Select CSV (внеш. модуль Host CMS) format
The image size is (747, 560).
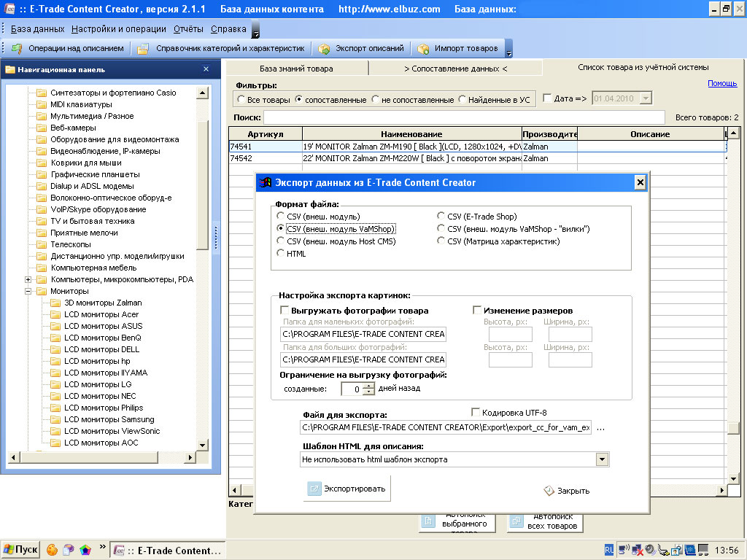click(x=281, y=241)
